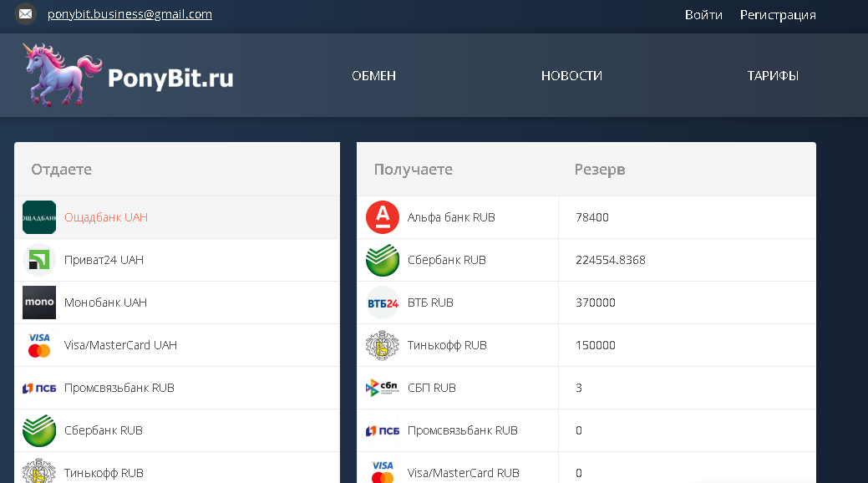Click Тинькофф logo in Получаете list
The image size is (868, 483).
(383, 345)
